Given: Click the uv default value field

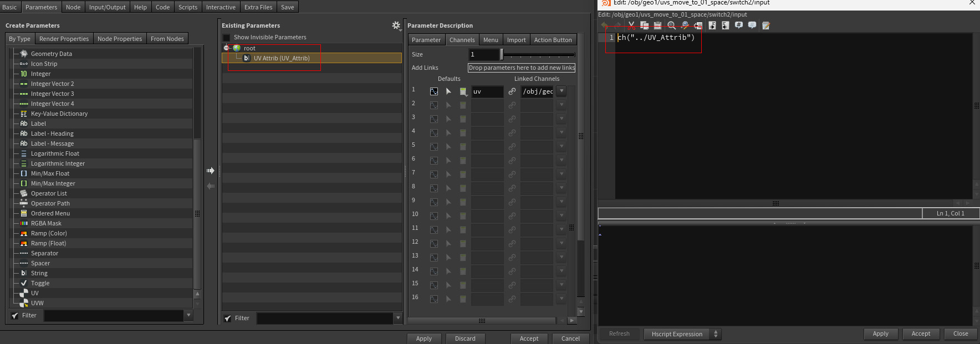Looking at the screenshot, I should (487, 91).
